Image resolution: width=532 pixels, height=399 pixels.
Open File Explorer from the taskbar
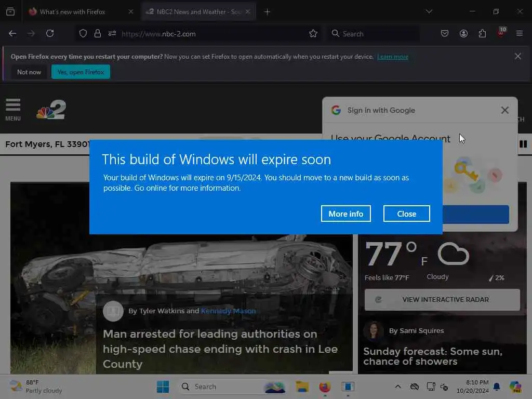pyautogui.click(x=302, y=387)
